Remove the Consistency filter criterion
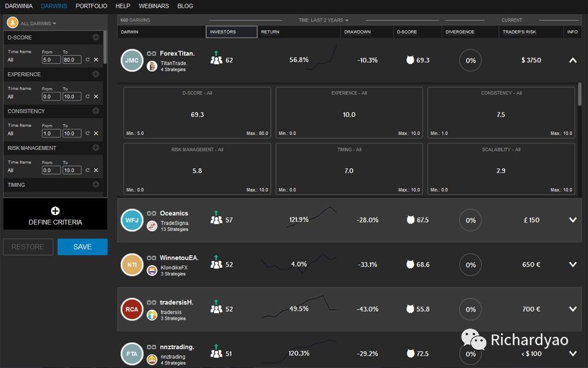The width and height of the screenshot is (588, 368). coord(96,133)
